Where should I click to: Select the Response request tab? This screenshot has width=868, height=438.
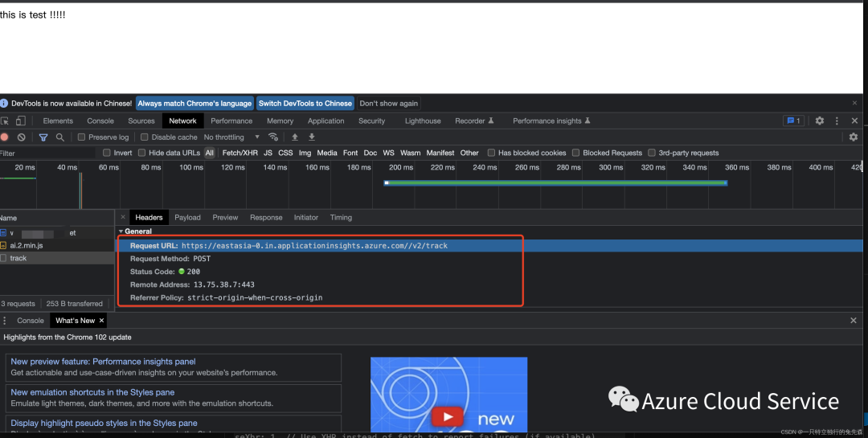[266, 218]
